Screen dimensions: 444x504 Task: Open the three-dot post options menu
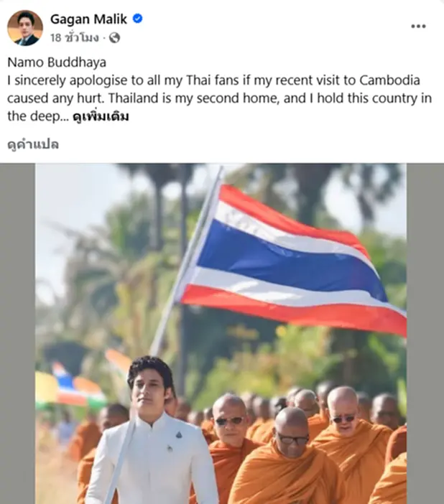(418, 26)
